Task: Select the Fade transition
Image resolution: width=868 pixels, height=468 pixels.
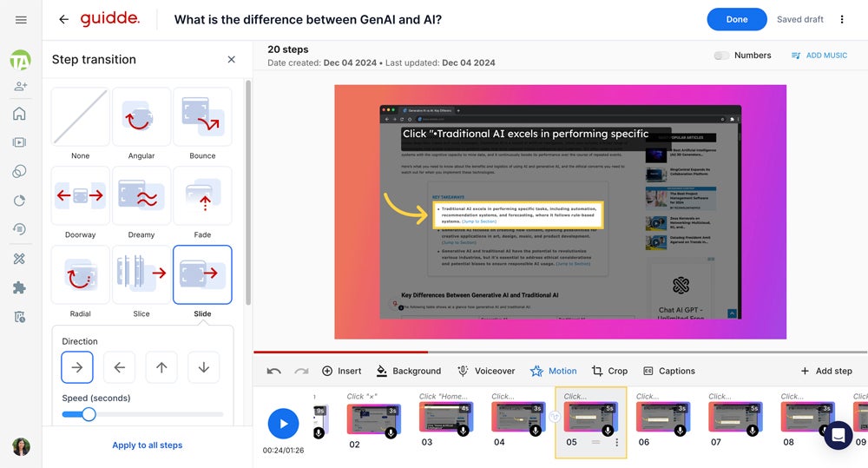Action: 202,195
